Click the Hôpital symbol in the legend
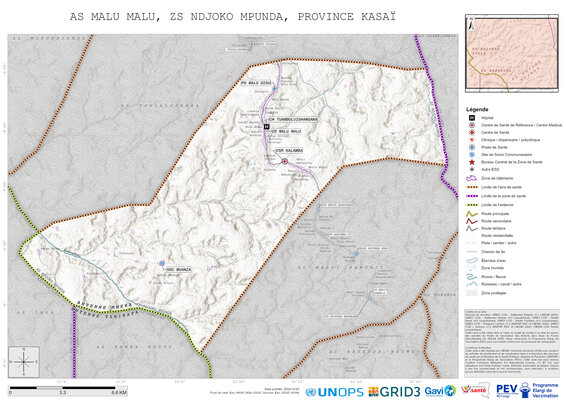566x400 pixels. [471, 118]
